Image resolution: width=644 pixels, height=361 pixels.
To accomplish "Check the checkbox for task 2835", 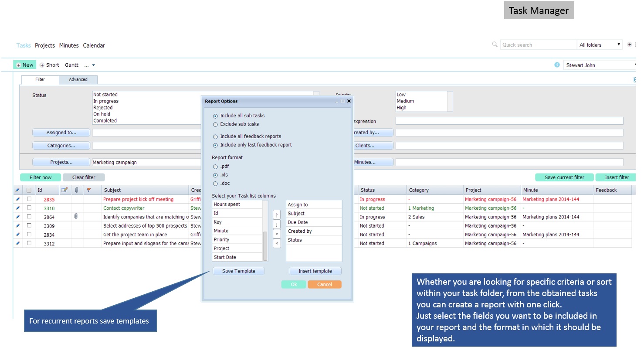I will [x=29, y=199].
